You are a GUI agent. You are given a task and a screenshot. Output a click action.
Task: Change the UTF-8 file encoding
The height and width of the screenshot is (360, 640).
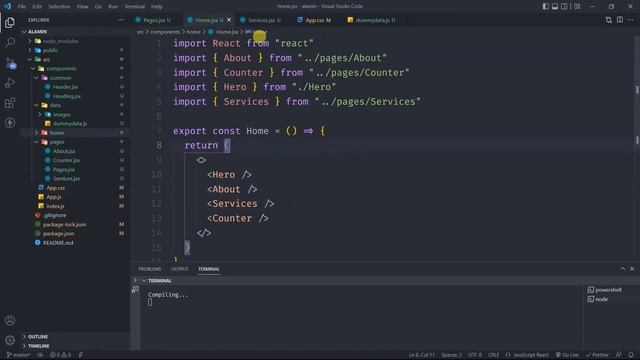[475, 355]
